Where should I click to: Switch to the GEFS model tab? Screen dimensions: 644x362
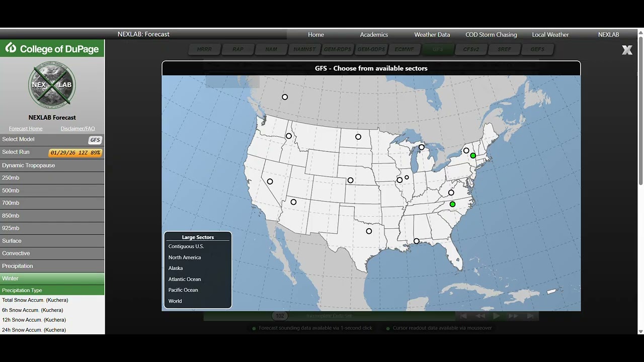coord(537,49)
